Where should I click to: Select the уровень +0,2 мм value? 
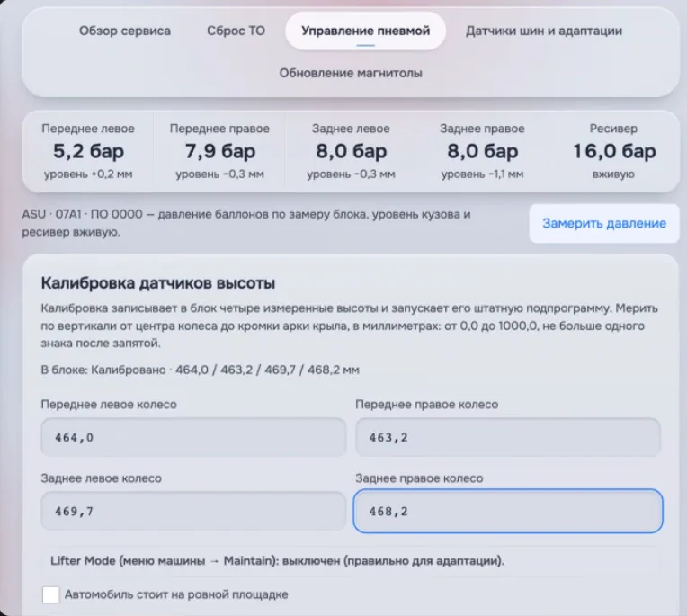click(88, 174)
